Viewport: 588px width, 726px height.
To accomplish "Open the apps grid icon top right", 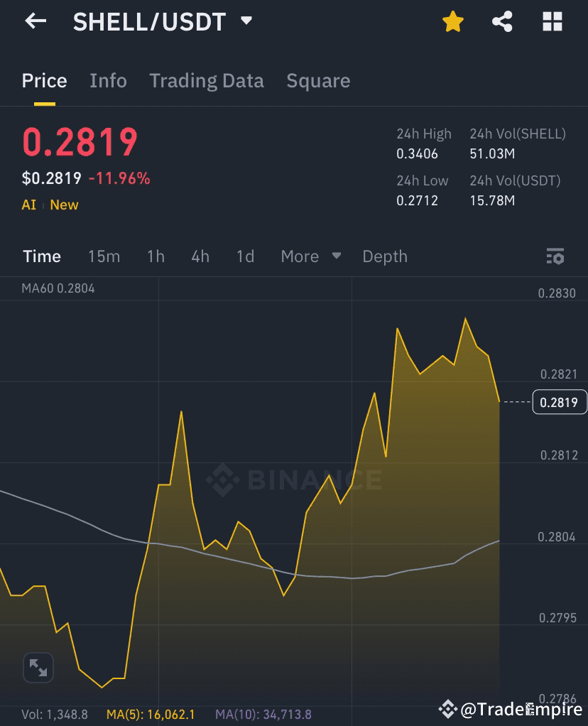I will [x=552, y=21].
